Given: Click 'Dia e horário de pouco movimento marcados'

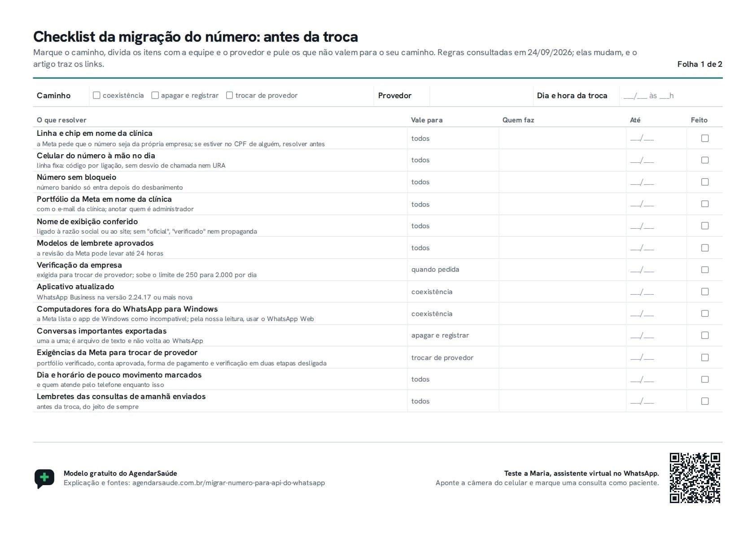Looking at the screenshot, I should click(x=119, y=375).
